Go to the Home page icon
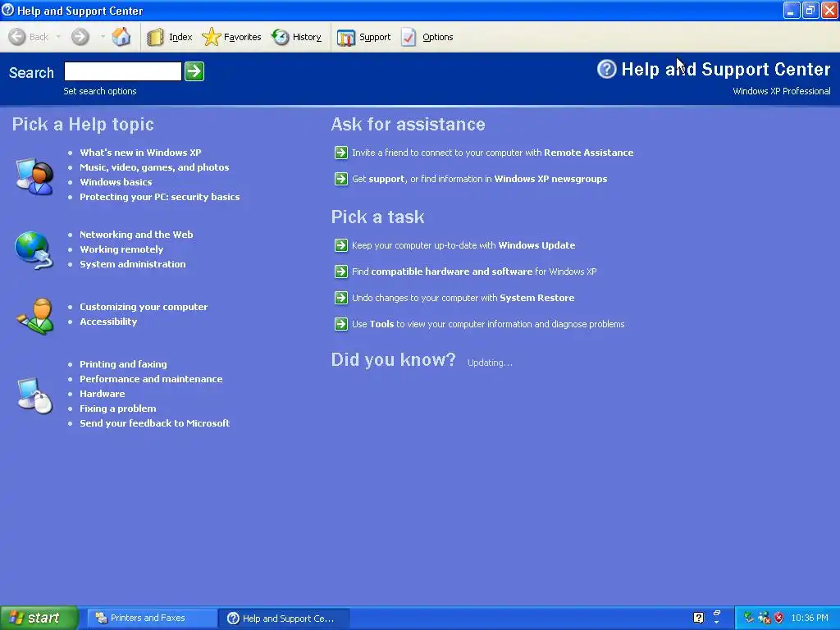 coord(121,37)
